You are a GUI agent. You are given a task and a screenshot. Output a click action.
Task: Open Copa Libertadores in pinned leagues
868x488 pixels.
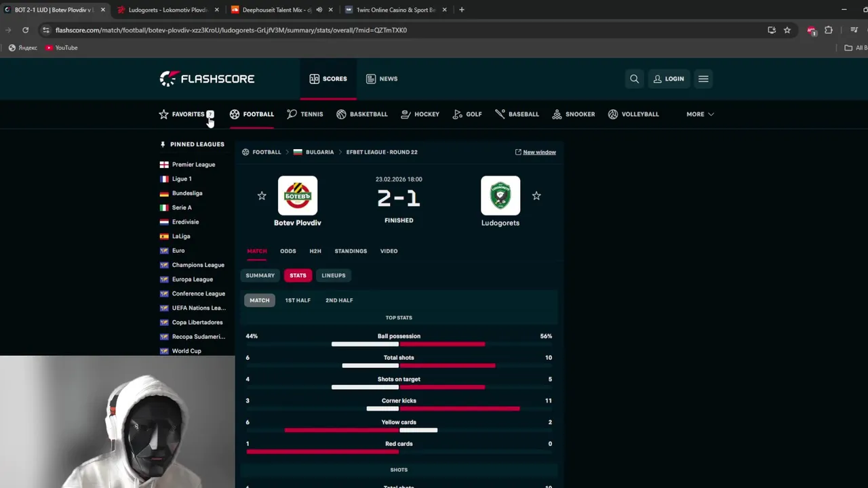(191, 322)
